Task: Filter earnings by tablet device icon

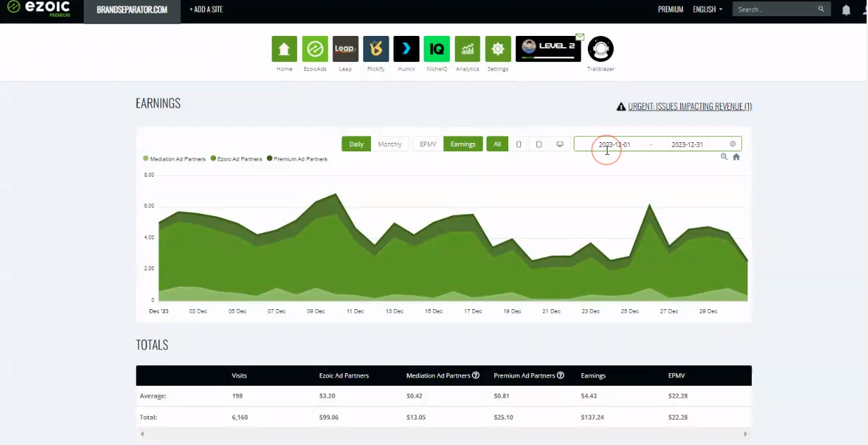Action: (x=539, y=144)
